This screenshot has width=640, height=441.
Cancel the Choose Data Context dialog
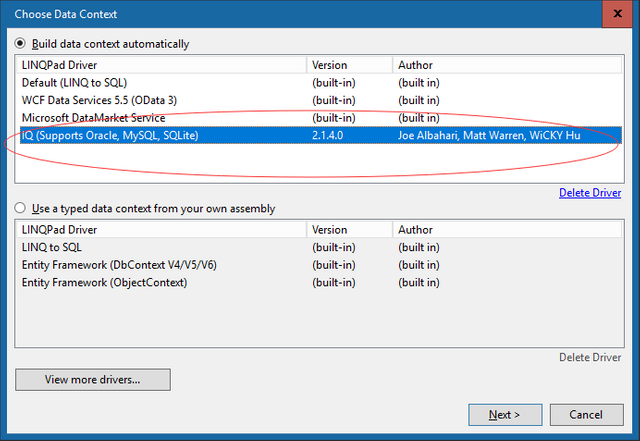coord(586,414)
